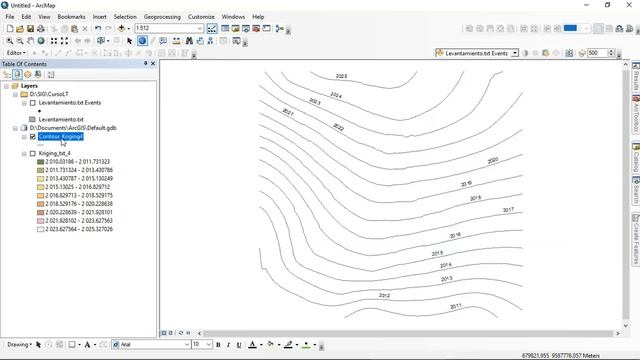The height and width of the screenshot is (360, 640).
Task: Open the Python window icon
Action: 267,29
